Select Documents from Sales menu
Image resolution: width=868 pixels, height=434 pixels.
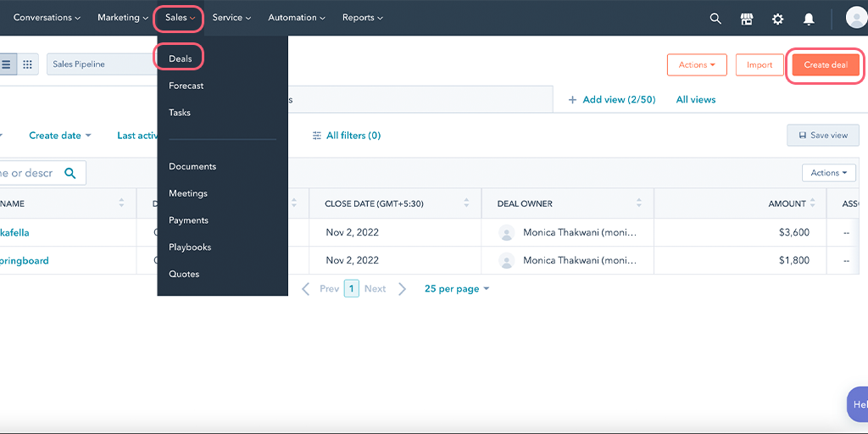coord(192,166)
